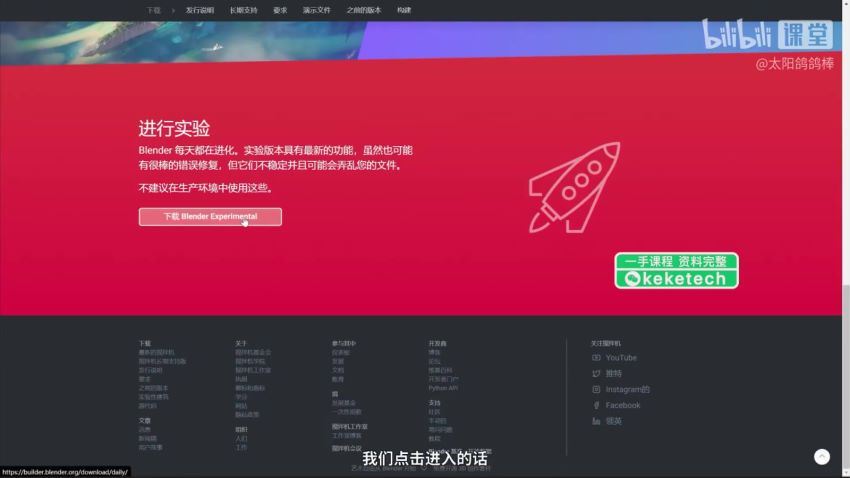Screen dimensions: 850x478
Task: Open the 文档 footer link
Action: (x=338, y=370)
